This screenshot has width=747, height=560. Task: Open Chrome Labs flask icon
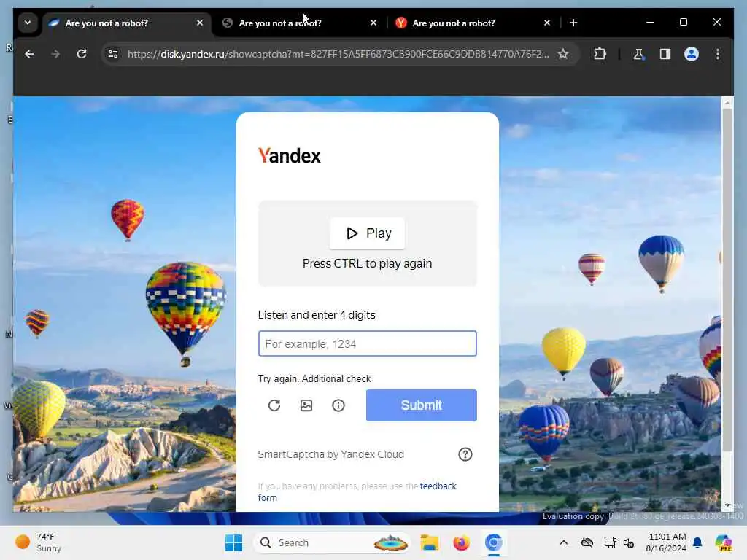tap(638, 54)
